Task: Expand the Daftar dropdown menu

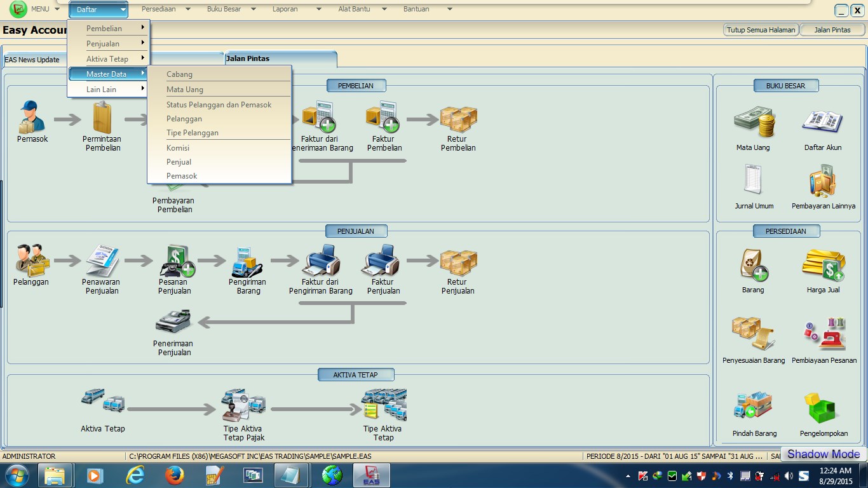Action: [x=98, y=10]
